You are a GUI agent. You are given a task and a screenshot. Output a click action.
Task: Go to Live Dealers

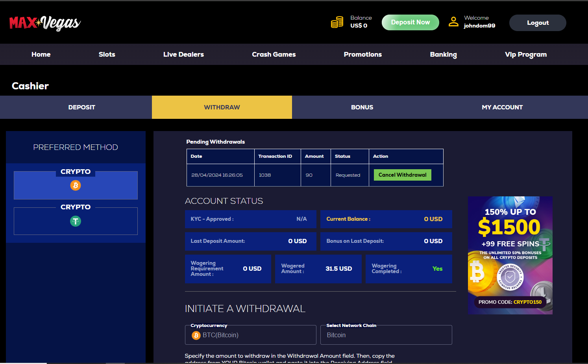pyautogui.click(x=183, y=54)
